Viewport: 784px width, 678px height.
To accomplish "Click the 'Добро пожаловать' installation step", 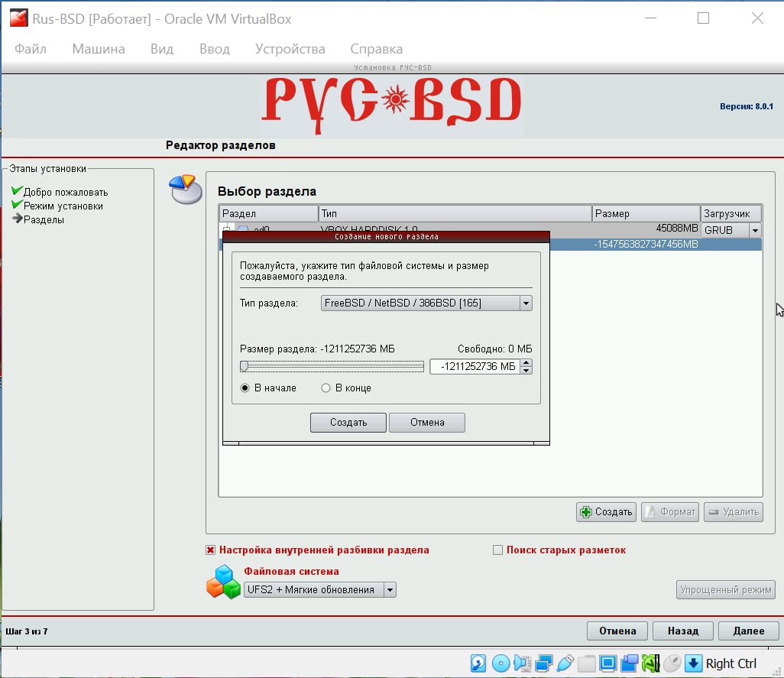I will 66,192.
